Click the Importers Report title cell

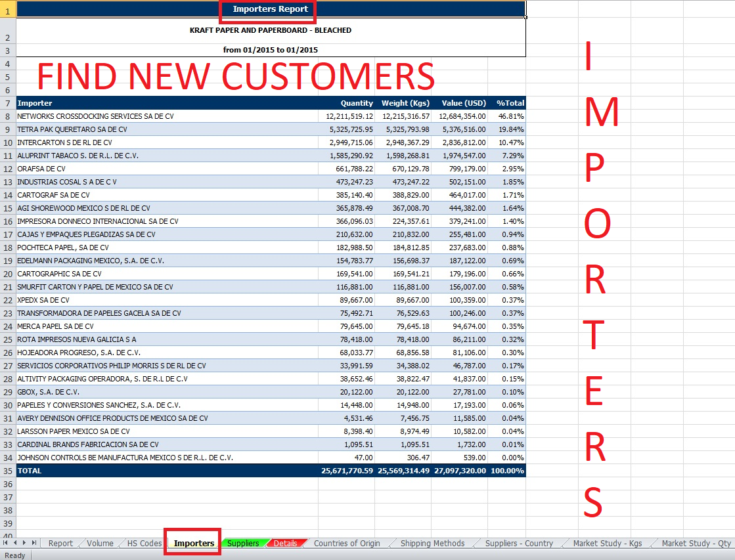coord(270,9)
